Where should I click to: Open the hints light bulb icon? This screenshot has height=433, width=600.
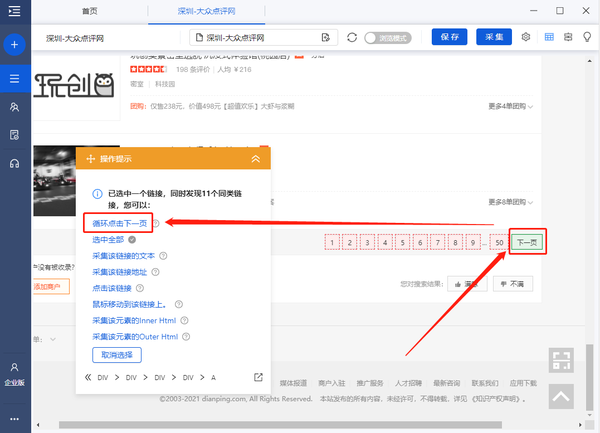(587, 37)
